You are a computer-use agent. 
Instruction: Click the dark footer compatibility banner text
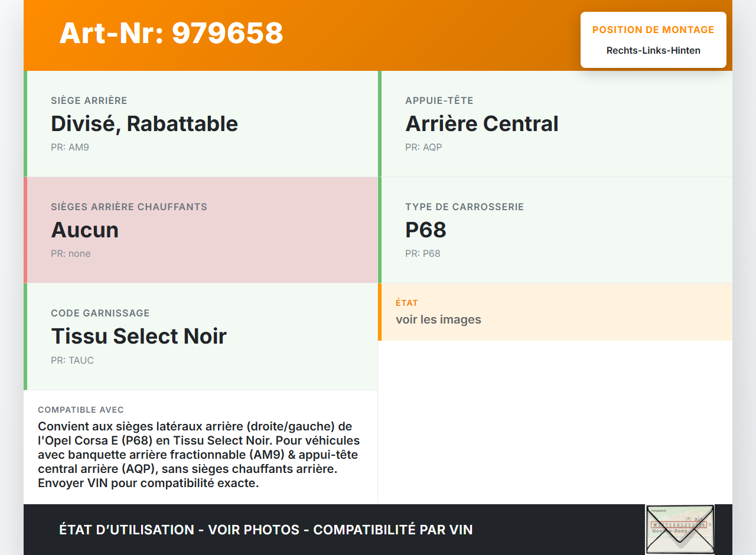266,530
